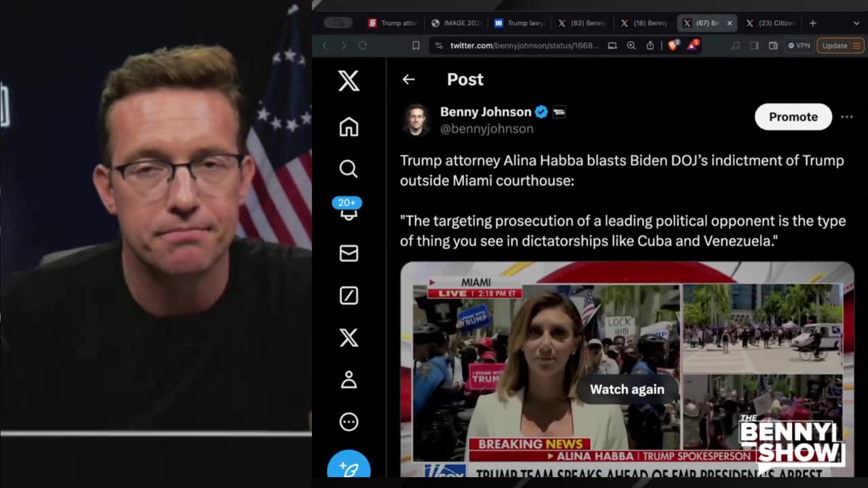868x488 pixels.
Task: Open the Grok slash icon in sidebar
Action: tap(349, 296)
